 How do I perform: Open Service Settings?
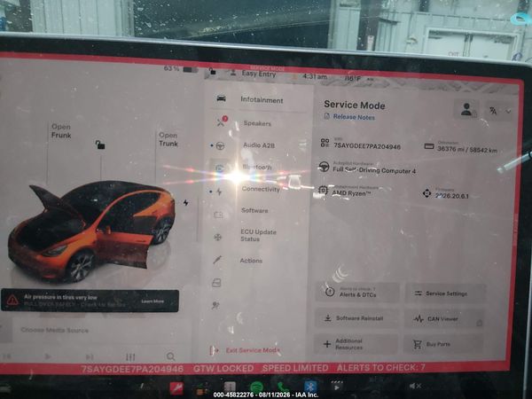pyautogui.click(x=445, y=293)
